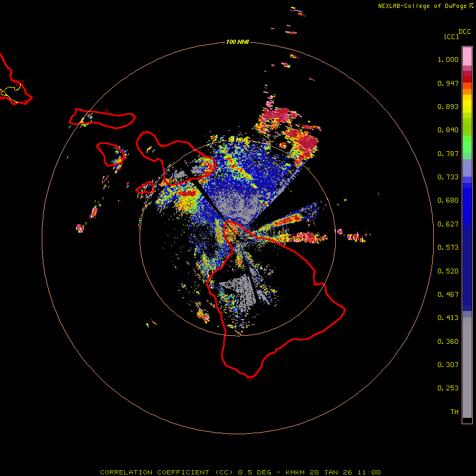Pick the gray low-value color band

pos(467,368)
